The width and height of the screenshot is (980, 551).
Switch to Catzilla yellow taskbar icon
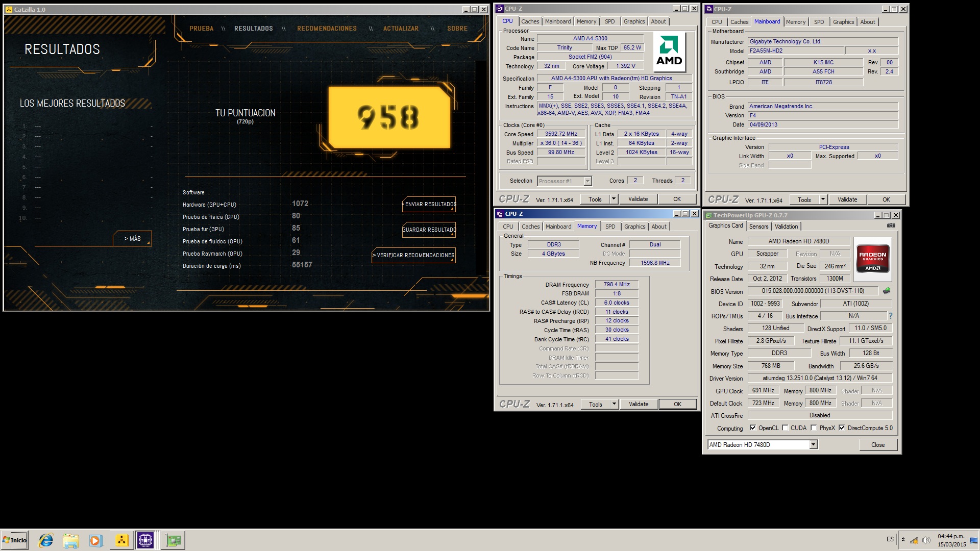(x=121, y=540)
